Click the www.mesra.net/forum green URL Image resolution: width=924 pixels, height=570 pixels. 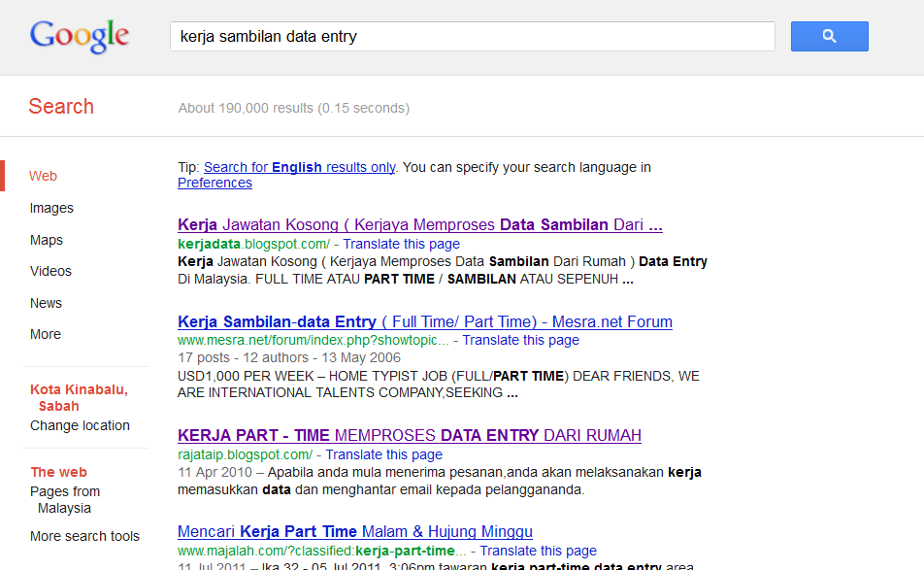(313, 340)
